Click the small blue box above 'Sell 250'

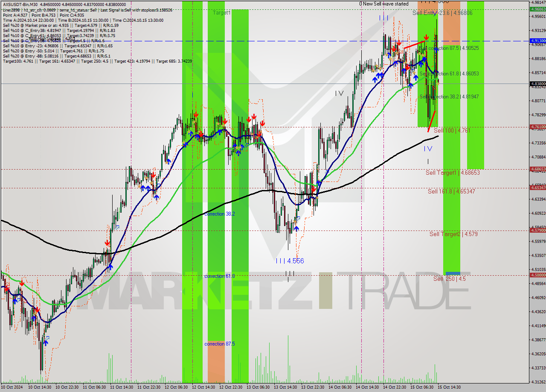coord(453,273)
